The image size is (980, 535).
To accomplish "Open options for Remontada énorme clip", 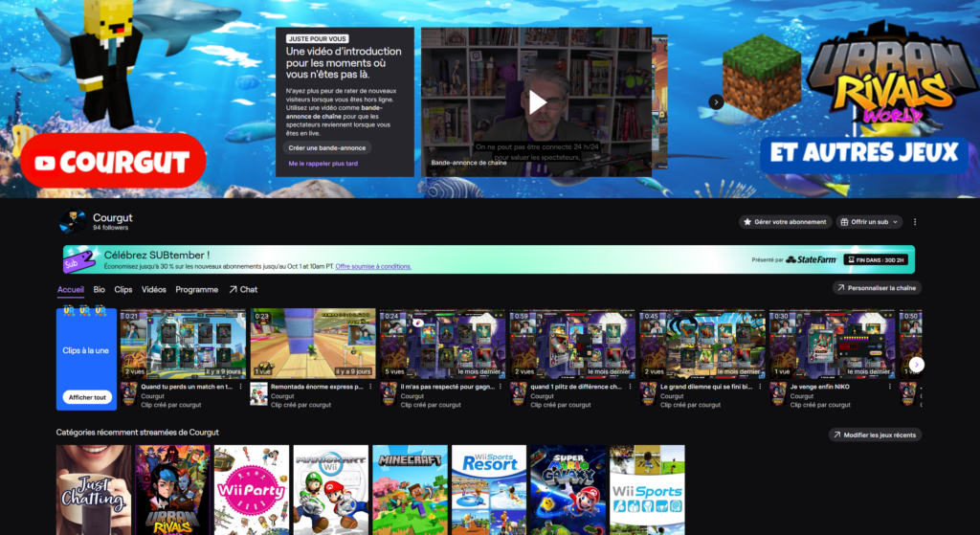I will click(x=370, y=387).
